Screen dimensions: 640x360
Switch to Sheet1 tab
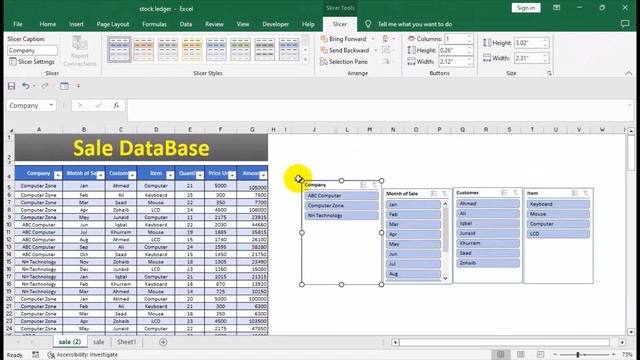pyautogui.click(x=127, y=342)
